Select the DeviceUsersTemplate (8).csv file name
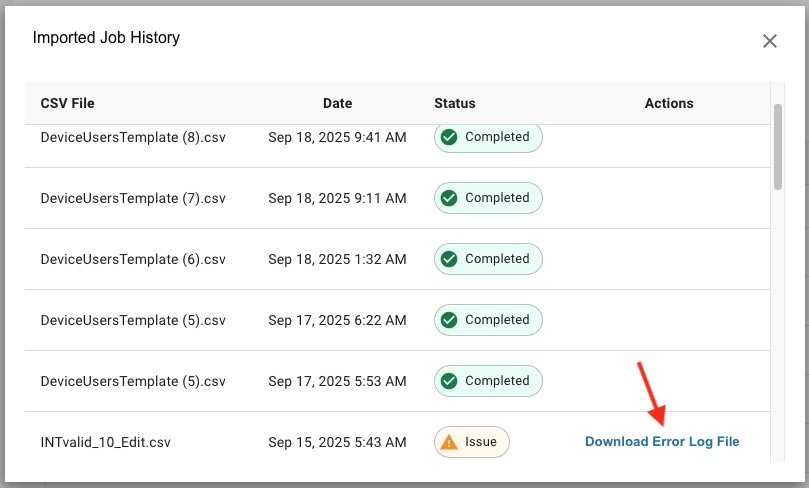 [x=133, y=137]
